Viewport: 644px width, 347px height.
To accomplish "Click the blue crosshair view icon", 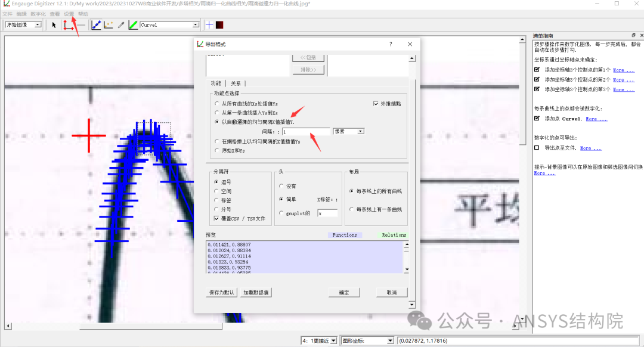I will (x=209, y=25).
